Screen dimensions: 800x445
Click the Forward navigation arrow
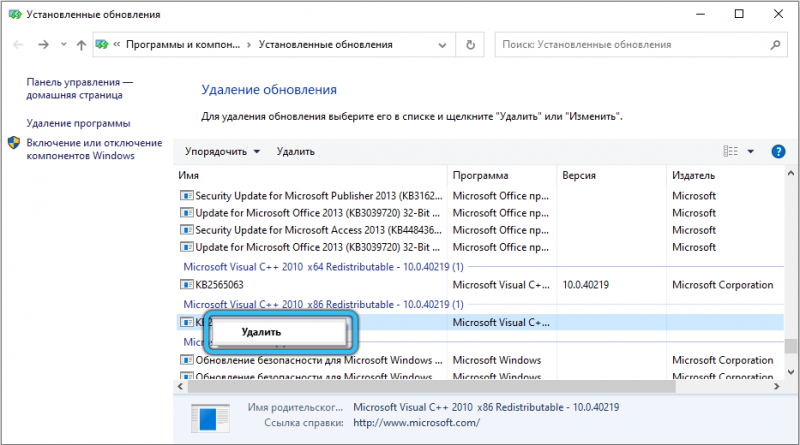coord(43,45)
